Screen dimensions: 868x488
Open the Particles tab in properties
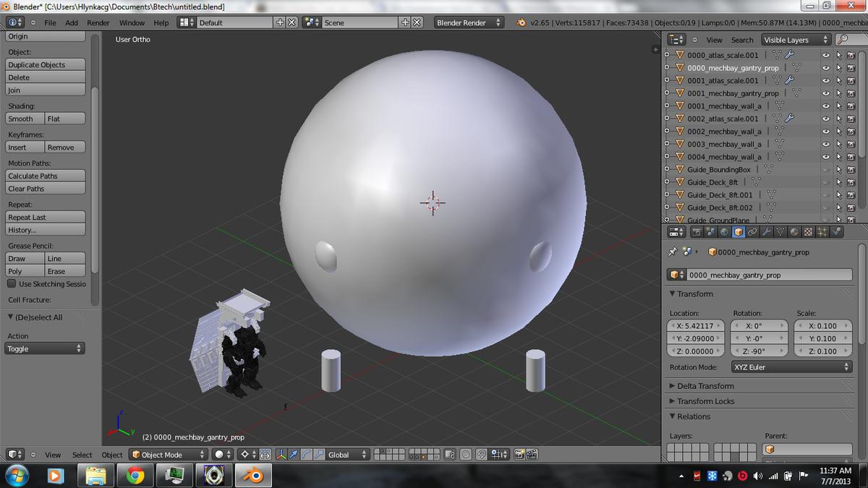(x=822, y=232)
